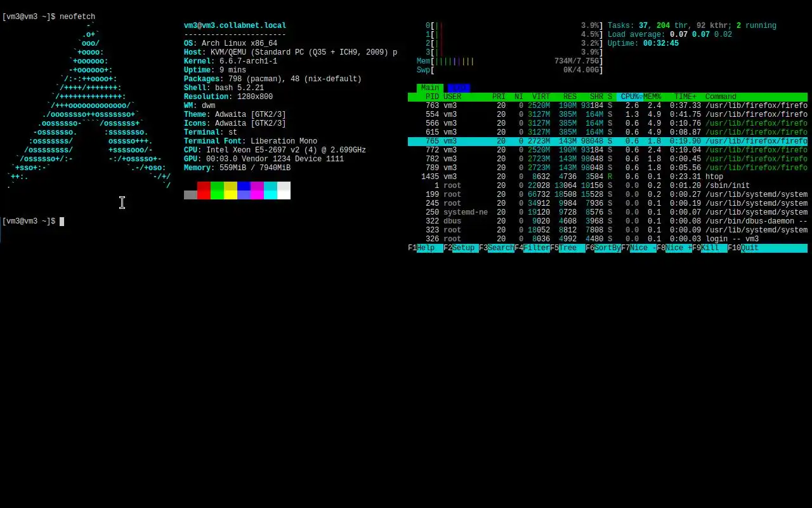The height and width of the screenshot is (508, 812).
Task: Sort by the PID column header
Action: tap(432, 97)
